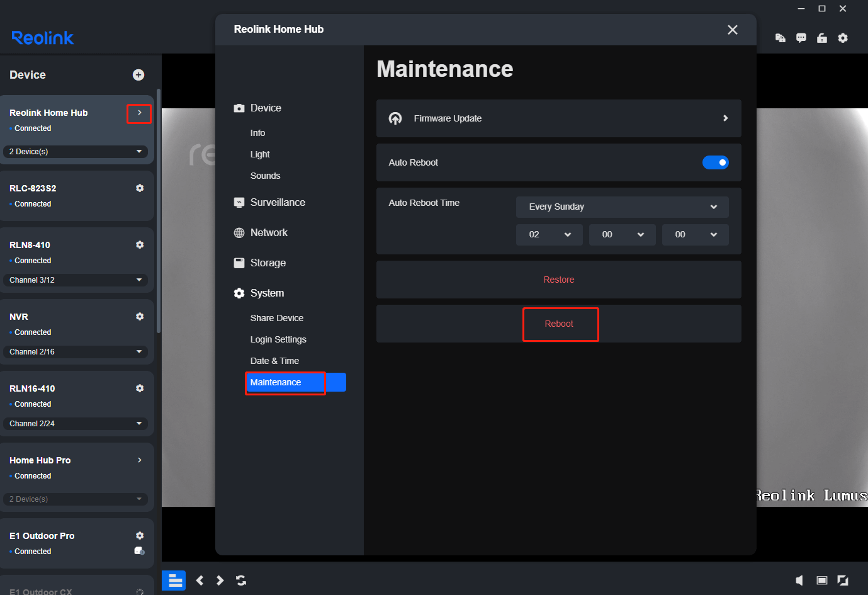Open the client locking icon in the top bar
This screenshot has height=595, width=868.
tap(822, 38)
